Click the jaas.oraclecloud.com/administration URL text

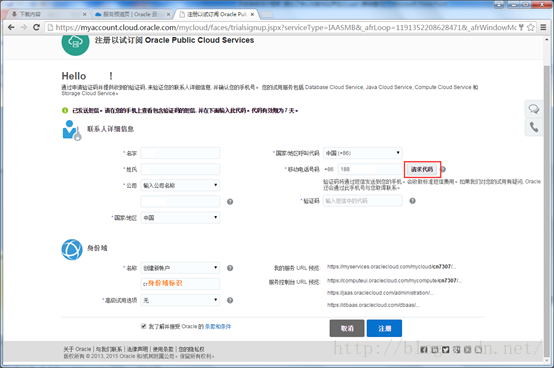[x=380, y=293]
